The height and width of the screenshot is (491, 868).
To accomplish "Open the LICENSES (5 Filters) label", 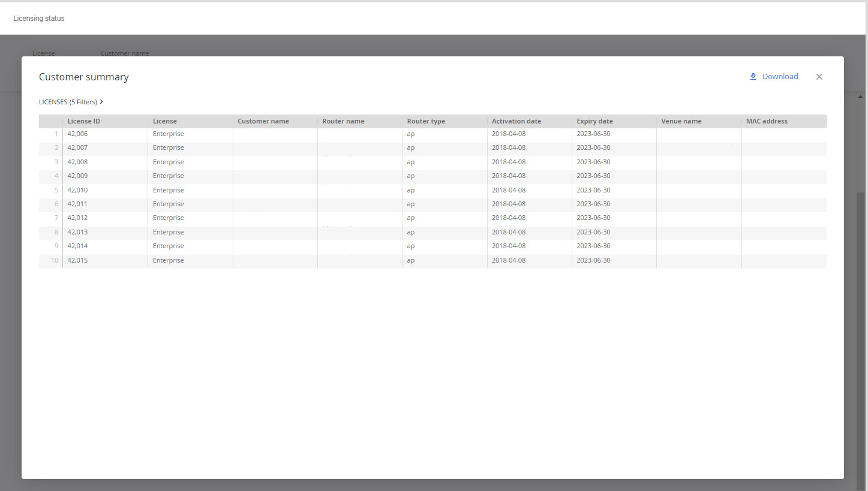I will coord(68,102).
